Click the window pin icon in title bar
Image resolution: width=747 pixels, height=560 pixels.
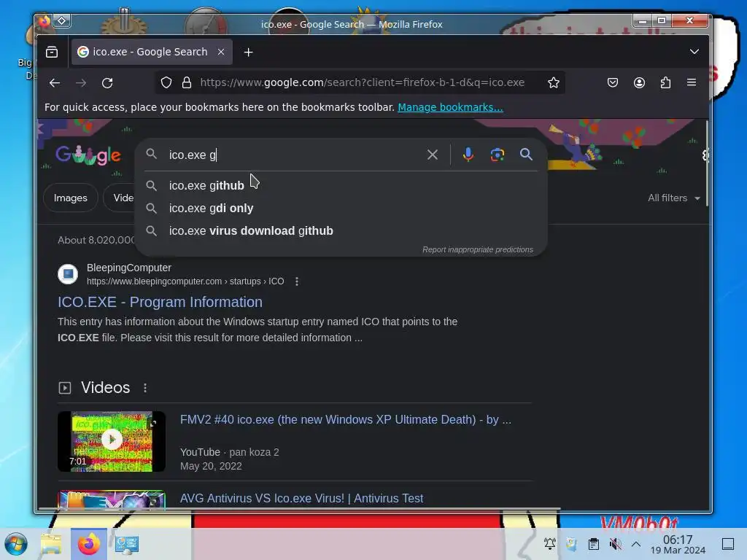(x=61, y=21)
